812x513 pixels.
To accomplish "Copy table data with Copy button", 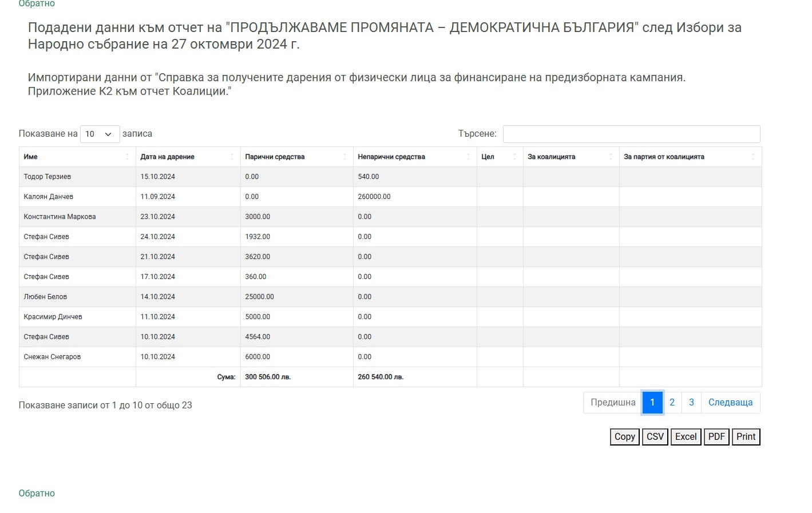I will point(624,437).
